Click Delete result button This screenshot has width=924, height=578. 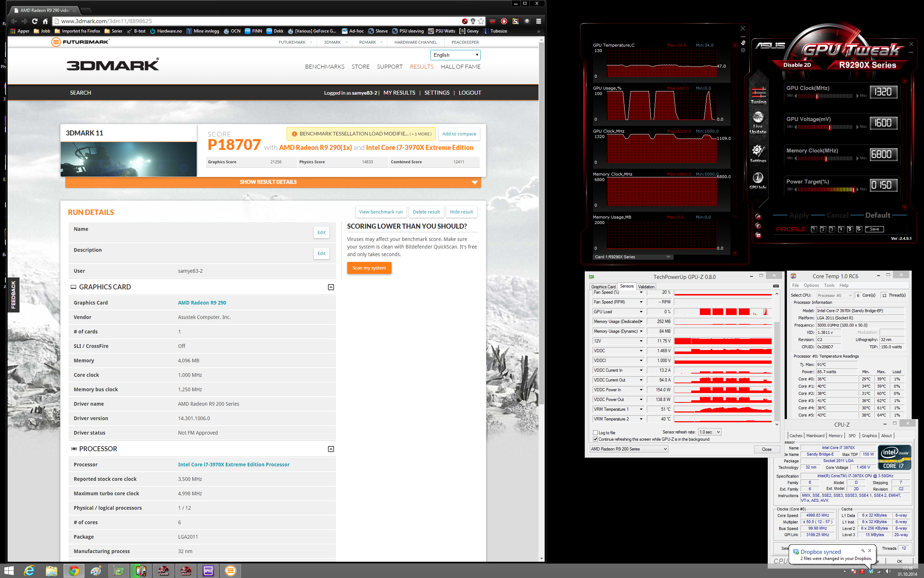tap(426, 212)
